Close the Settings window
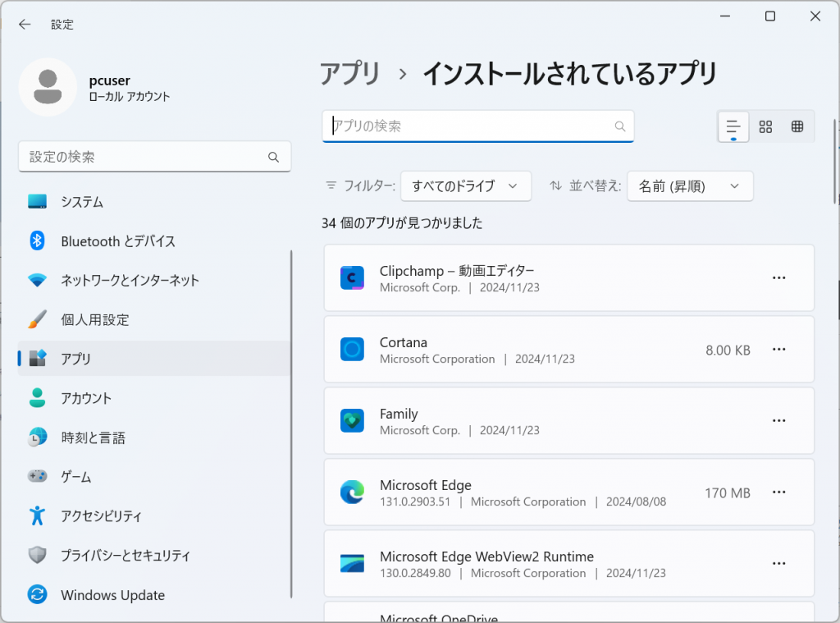 pyautogui.click(x=815, y=16)
